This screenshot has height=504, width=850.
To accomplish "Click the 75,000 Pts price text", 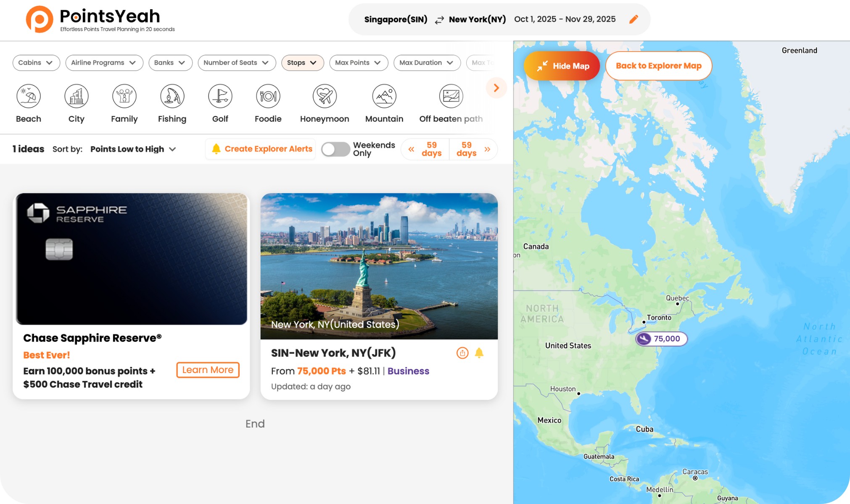I will coord(321,371).
